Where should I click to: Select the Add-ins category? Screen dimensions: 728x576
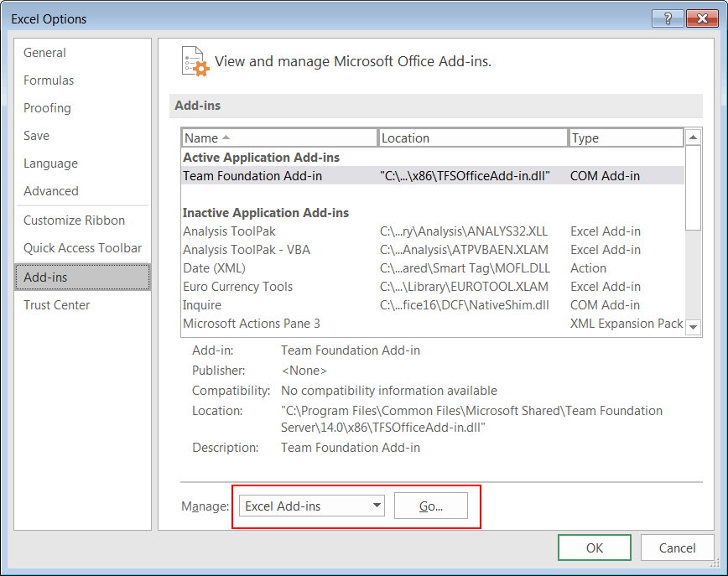tap(83, 277)
